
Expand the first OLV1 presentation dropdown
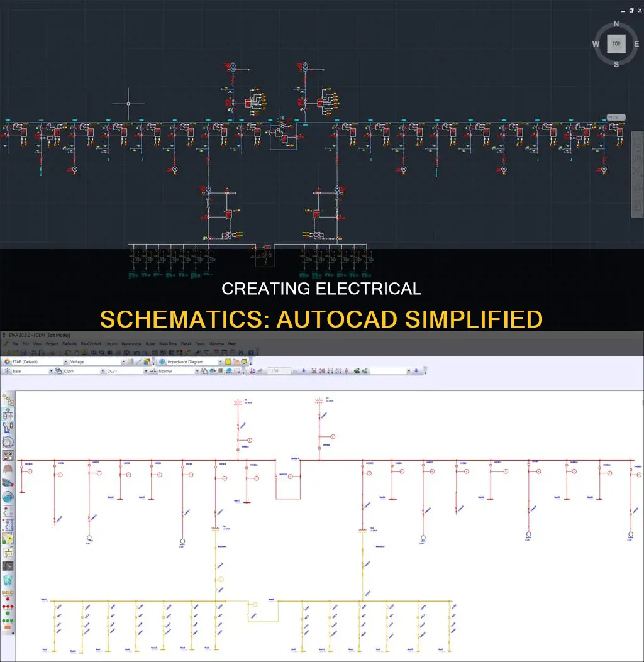click(102, 371)
